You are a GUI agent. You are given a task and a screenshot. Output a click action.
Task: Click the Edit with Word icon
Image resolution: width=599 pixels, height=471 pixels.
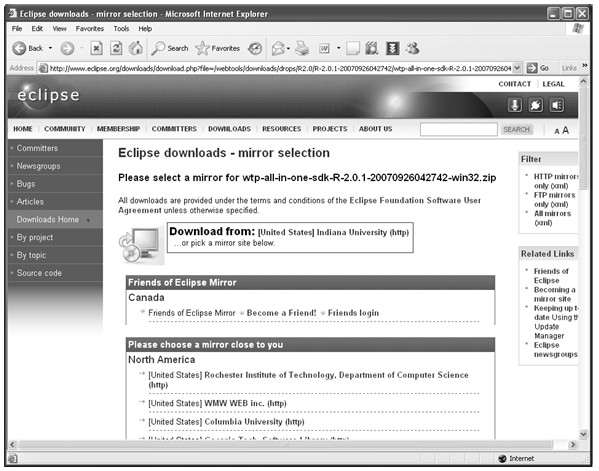324,49
